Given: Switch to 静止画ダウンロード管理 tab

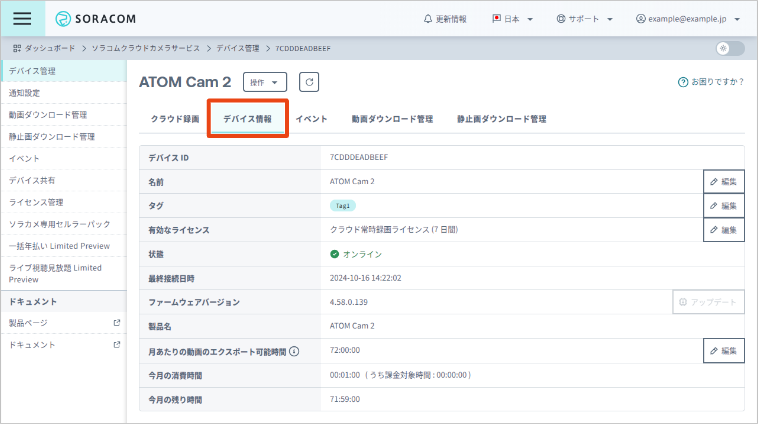Looking at the screenshot, I should [x=501, y=119].
